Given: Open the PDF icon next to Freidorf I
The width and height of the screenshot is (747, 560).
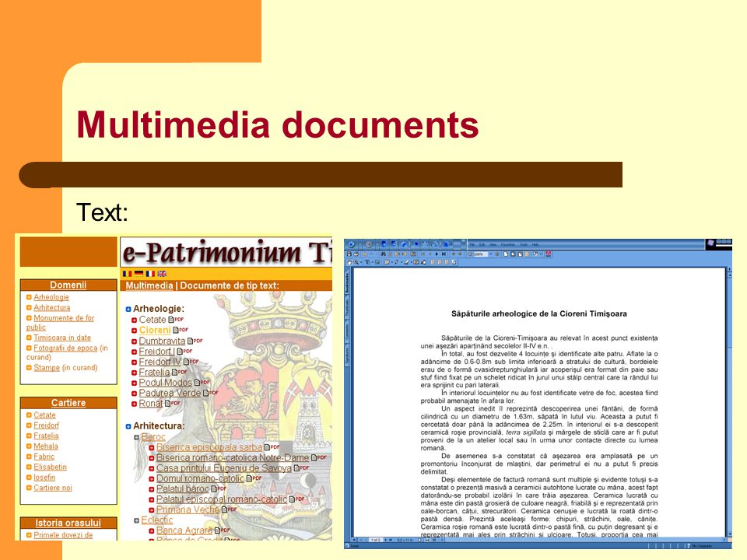Looking at the screenshot, I should point(184,352).
